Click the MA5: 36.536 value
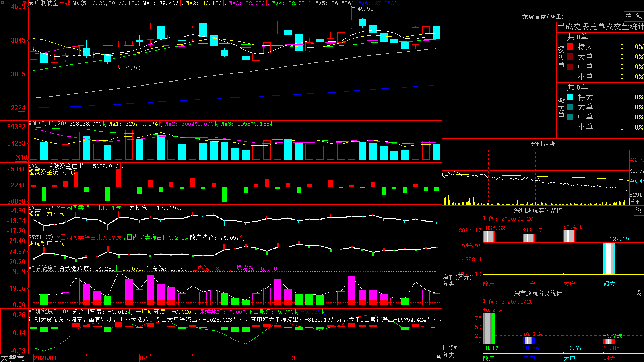The height and width of the screenshot is (362, 644). point(333,3)
